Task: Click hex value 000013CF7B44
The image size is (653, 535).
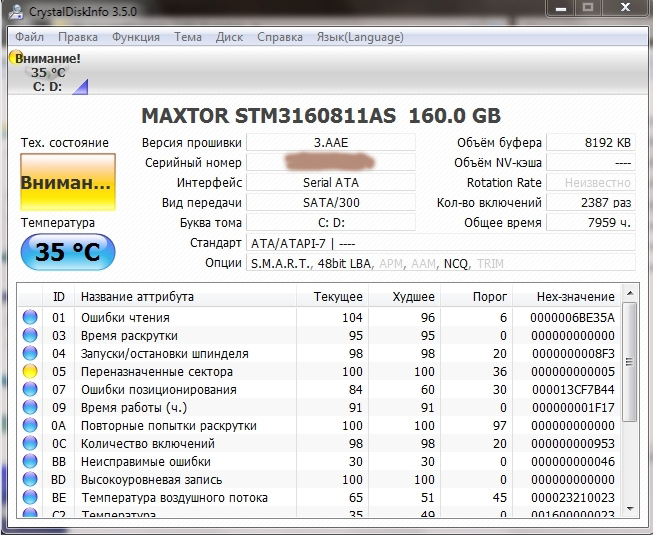Action: tap(573, 390)
